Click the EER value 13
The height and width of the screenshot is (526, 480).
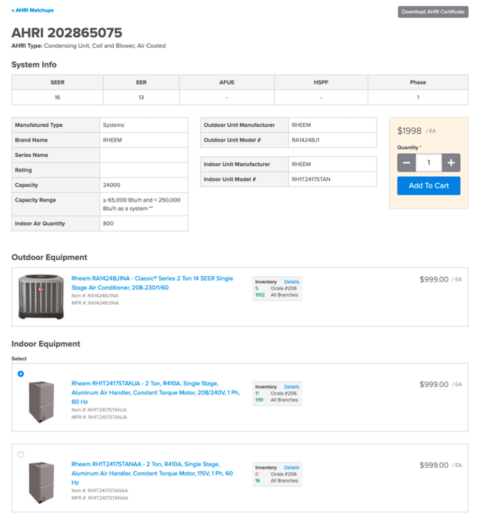141,97
